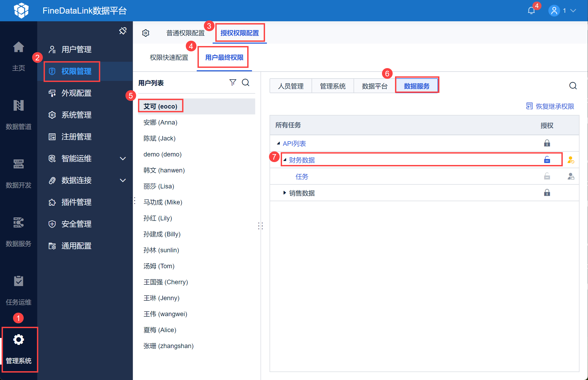The width and height of the screenshot is (588, 380).
Task: Expand the 销售数据 tree node
Action: [284, 193]
